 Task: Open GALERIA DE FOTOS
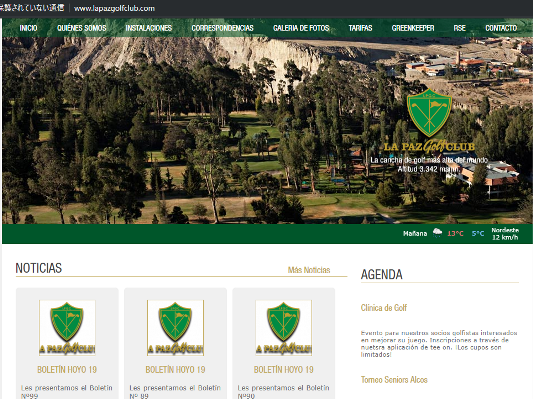point(301,28)
